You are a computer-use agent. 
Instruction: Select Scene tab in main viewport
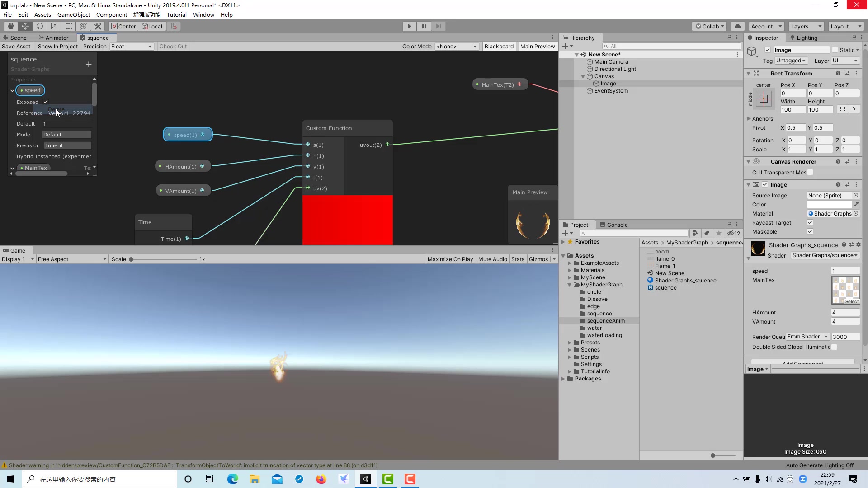click(18, 38)
